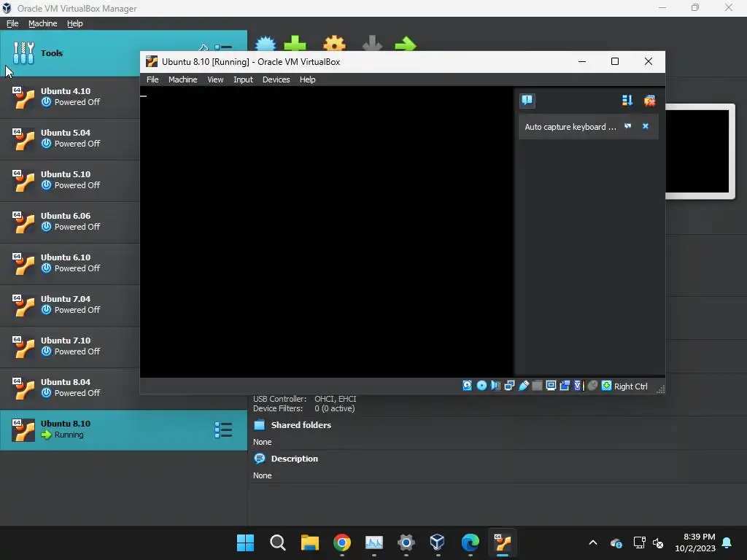This screenshot has height=560, width=747.
Task: Click the blue New machine toolbar icon
Action: coord(266,44)
